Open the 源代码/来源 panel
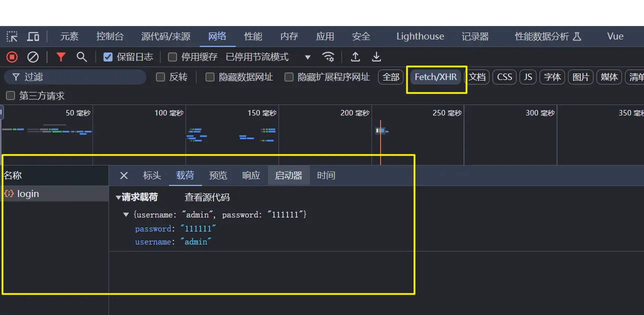 pyautogui.click(x=166, y=36)
